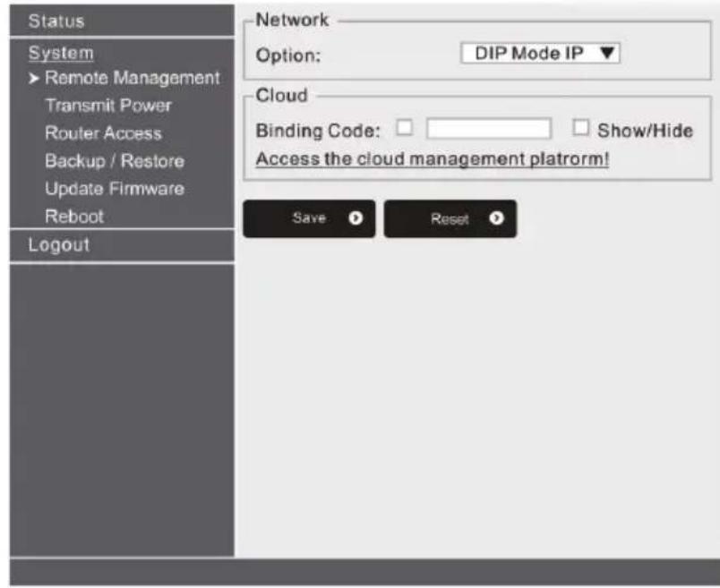Open the Status menu section
The height and width of the screenshot is (588, 720).
tap(56, 21)
